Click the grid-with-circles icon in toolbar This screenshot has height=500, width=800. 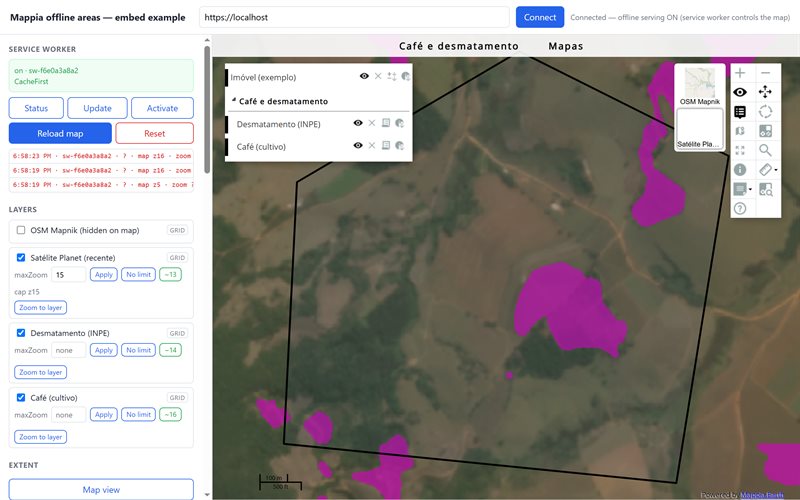[765, 131]
